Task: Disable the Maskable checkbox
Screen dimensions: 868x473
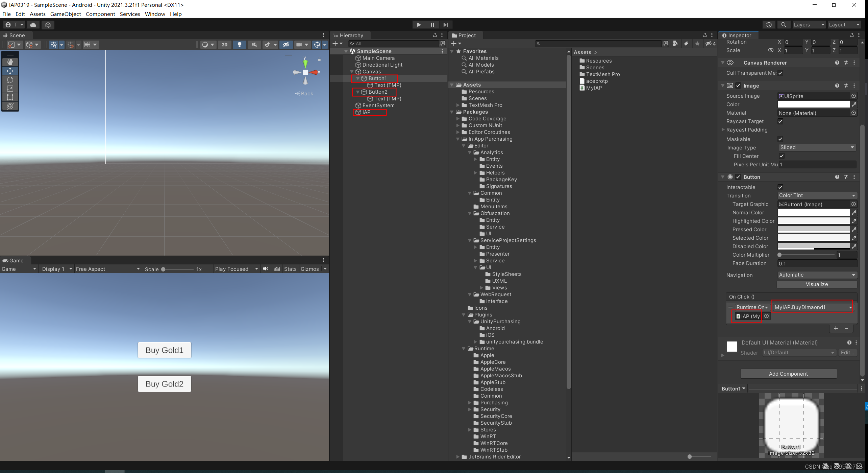Action: click(x=780, y=139)
